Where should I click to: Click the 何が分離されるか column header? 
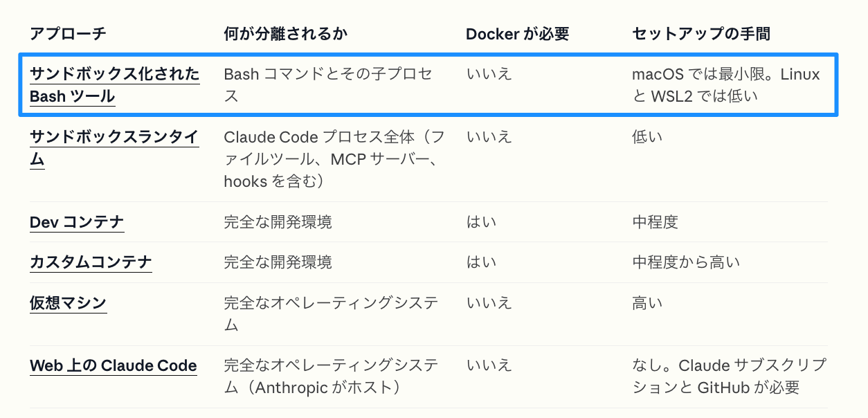coord(285,33)
